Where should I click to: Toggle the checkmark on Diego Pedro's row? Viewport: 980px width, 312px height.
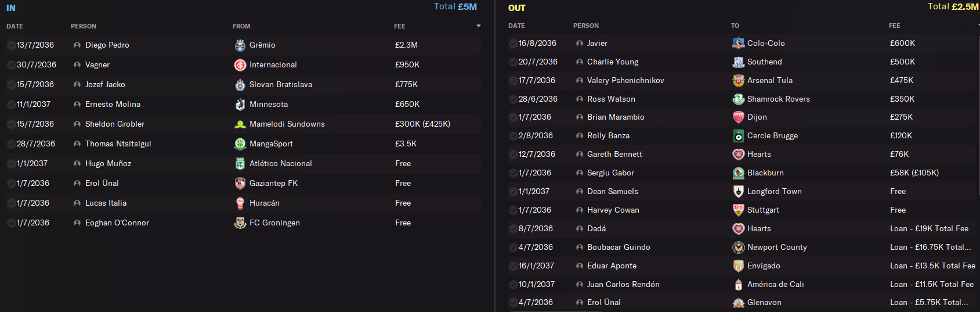tap(11, 45)
